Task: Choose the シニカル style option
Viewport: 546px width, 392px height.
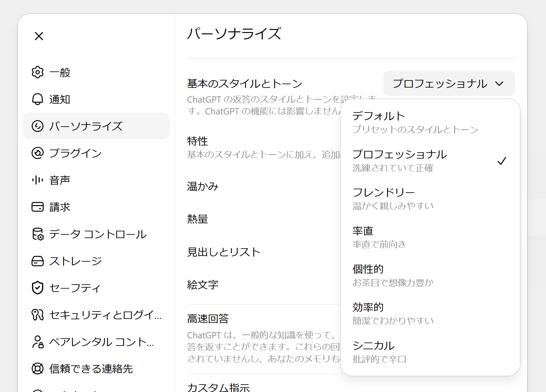Action: [430, 352]
